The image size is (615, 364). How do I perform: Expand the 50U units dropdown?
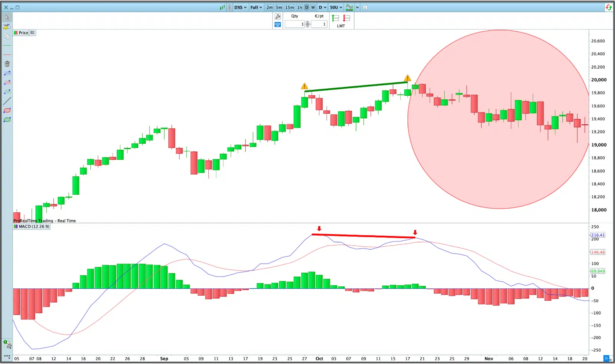pyautogui.click(x=335, y=7)
